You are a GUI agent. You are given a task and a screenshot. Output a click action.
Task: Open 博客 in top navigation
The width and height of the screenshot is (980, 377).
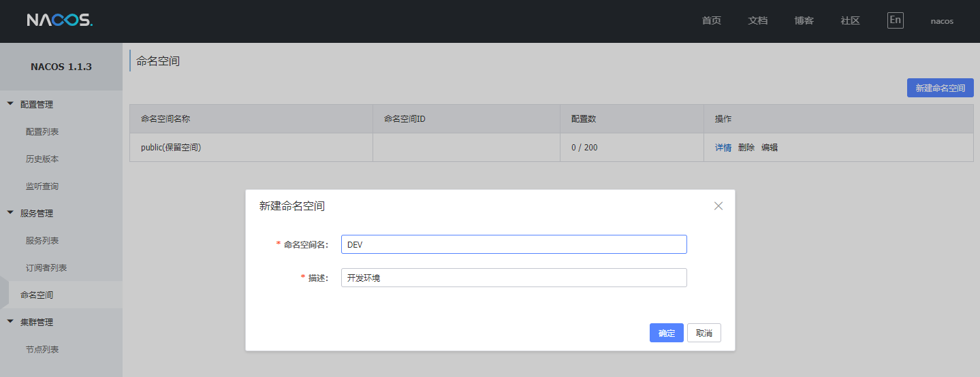804,20
